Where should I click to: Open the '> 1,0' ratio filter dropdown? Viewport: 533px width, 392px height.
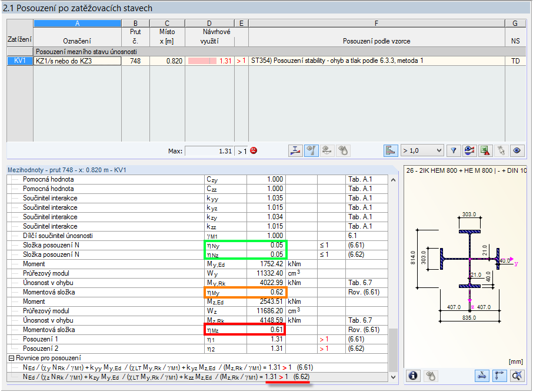(422, 151)
